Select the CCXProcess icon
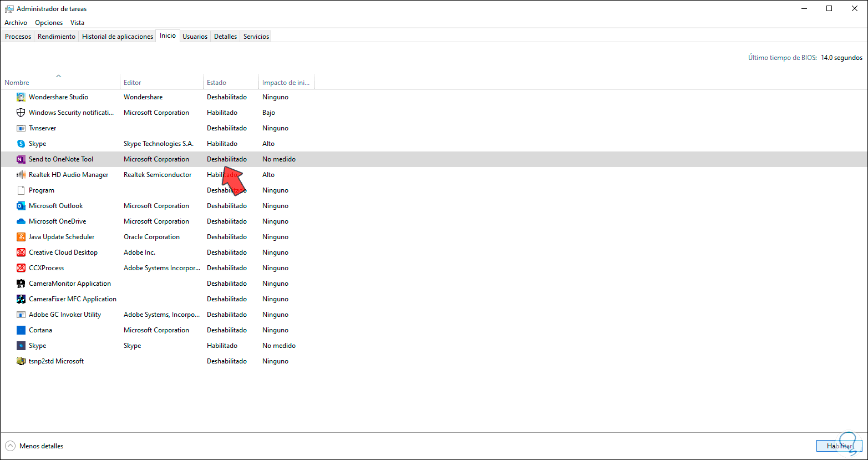Viewport: 868px width, 460px height. [21, 268]
